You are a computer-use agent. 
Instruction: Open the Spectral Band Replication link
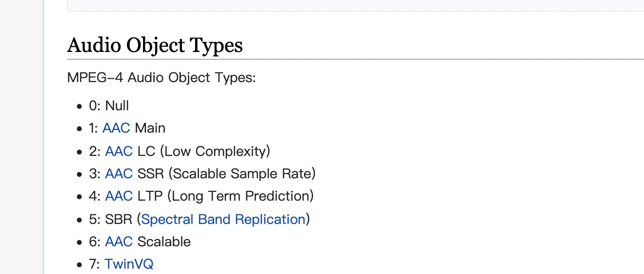click(x=223, y=219)
